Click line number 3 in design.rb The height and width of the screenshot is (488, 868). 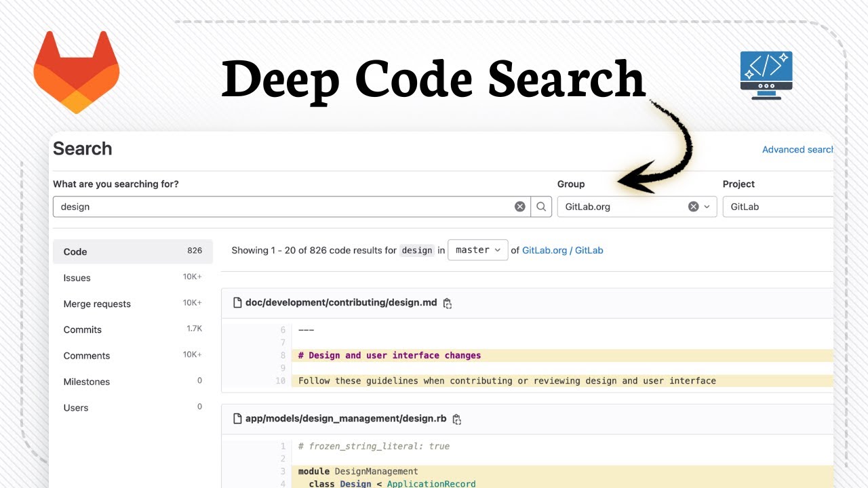click(x=283, y=471)
